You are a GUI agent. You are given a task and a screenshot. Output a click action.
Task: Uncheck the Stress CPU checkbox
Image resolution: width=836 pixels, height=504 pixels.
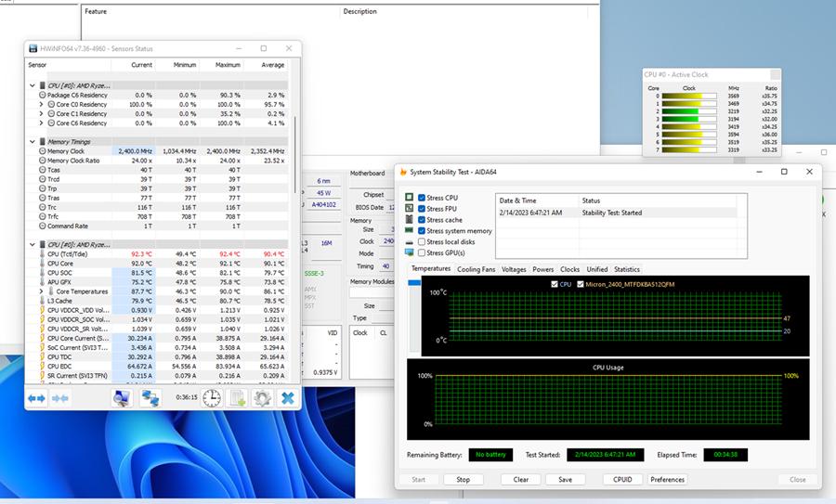click(423, 198)
